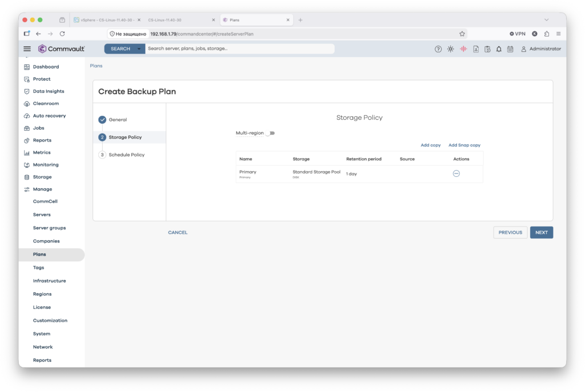Open Network in sidebar

pos(43,347)
